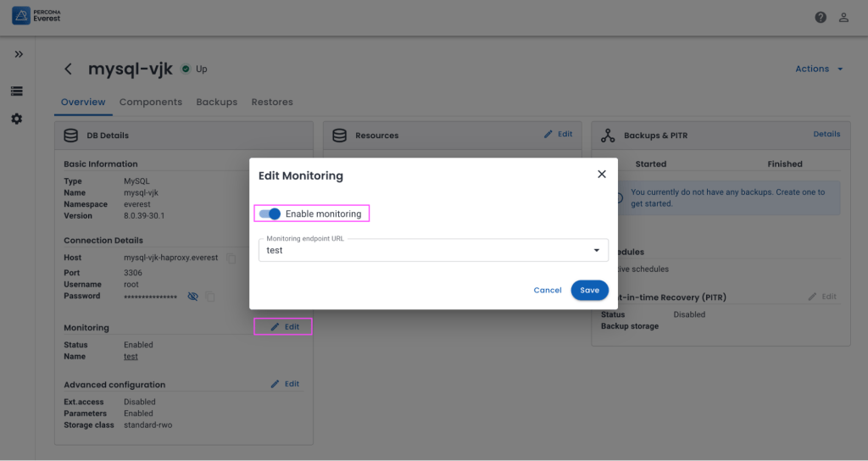The image size is (868, 461).
Task: Switch to the Backups tab
Action: (216, 102)
